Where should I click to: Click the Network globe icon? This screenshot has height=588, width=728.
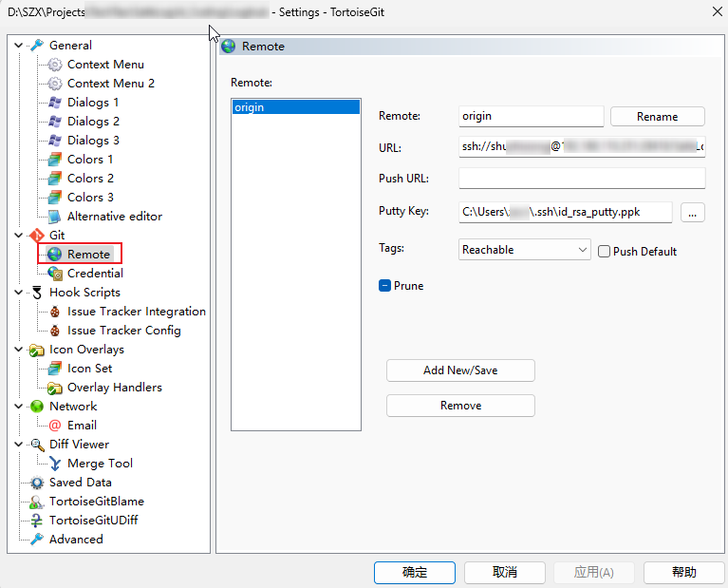click(x=37, y=407)
